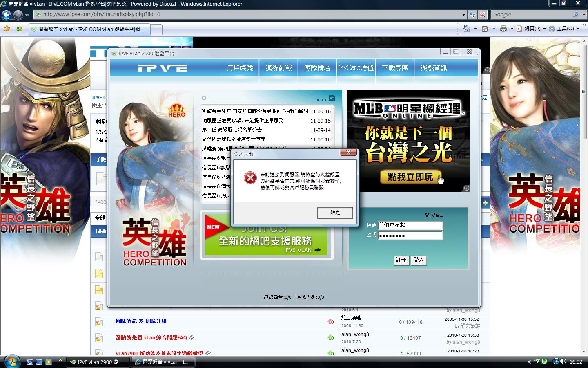Screen dimensions: 588x368
Task: Click the Google search box
Action: pos(531,14)
